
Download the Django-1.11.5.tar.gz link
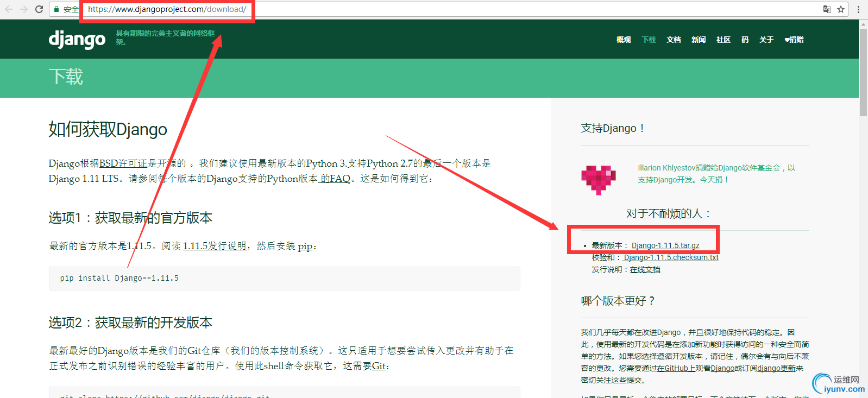click(x=665, y=245)
